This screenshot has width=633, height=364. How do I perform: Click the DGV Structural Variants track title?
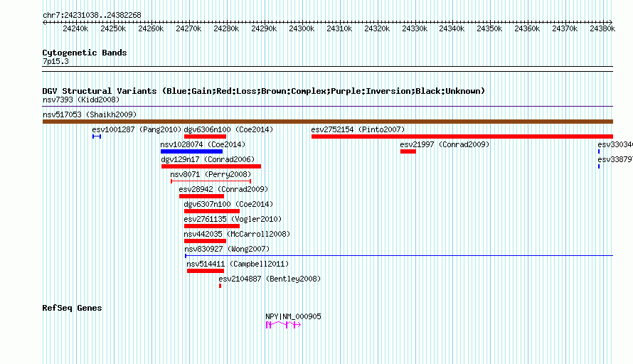pyautogui.click(x=264, y=91)
